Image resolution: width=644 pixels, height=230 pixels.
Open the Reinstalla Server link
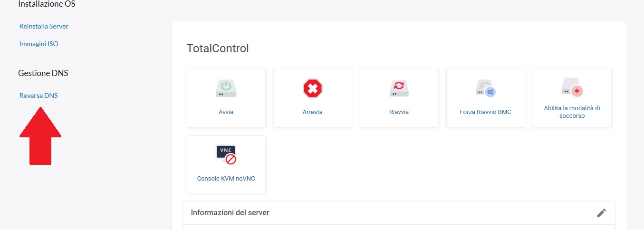pyautogui.click(x=44, y=26)
